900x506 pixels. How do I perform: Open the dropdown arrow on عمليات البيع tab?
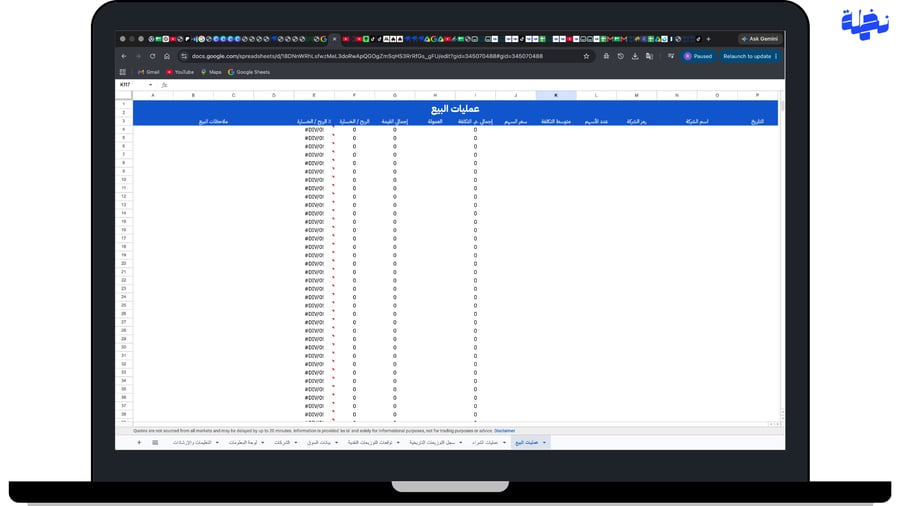click(x=544, y=442)
